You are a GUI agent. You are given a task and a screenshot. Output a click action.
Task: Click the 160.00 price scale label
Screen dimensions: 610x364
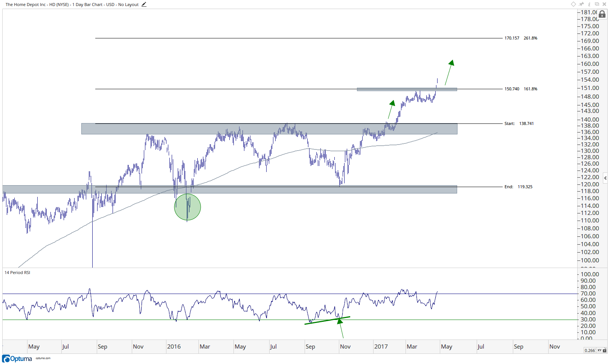click(590, 64)
